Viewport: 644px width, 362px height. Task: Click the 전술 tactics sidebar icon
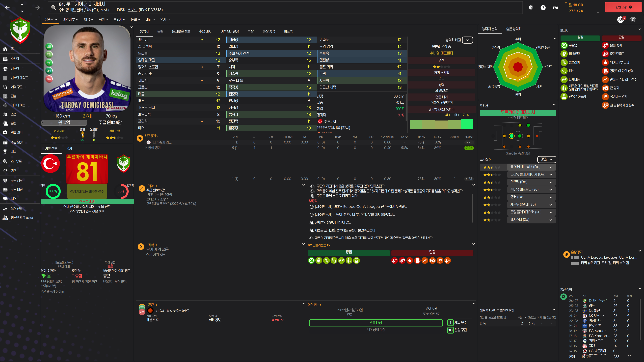coord(5,96)
